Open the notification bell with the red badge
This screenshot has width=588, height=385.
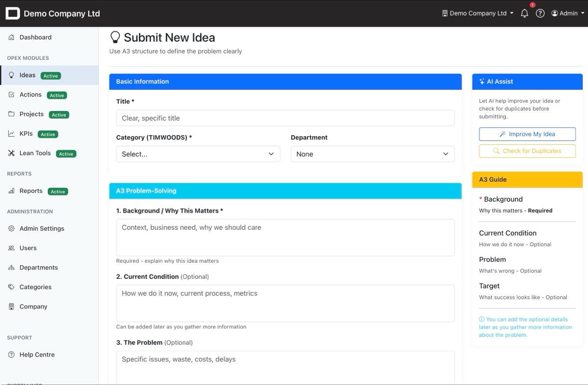point(524,13)
